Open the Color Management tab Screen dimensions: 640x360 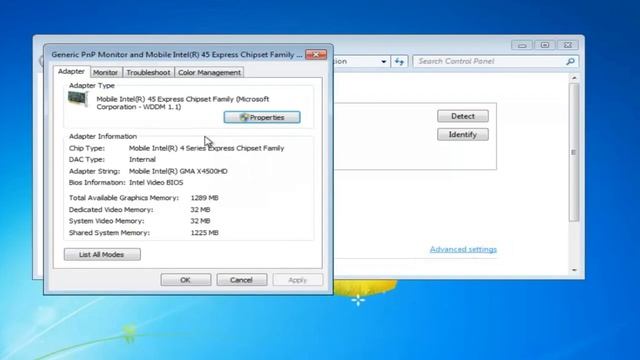tap(209, 72)
